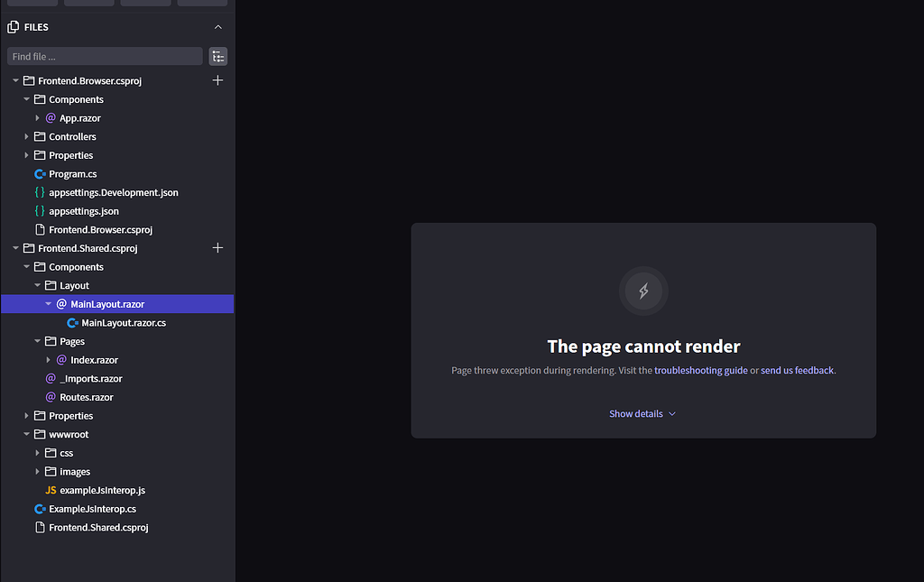Click the FILES panel stacked-pages icon
The width and height of the screenshot is (924, 582).
14,26
